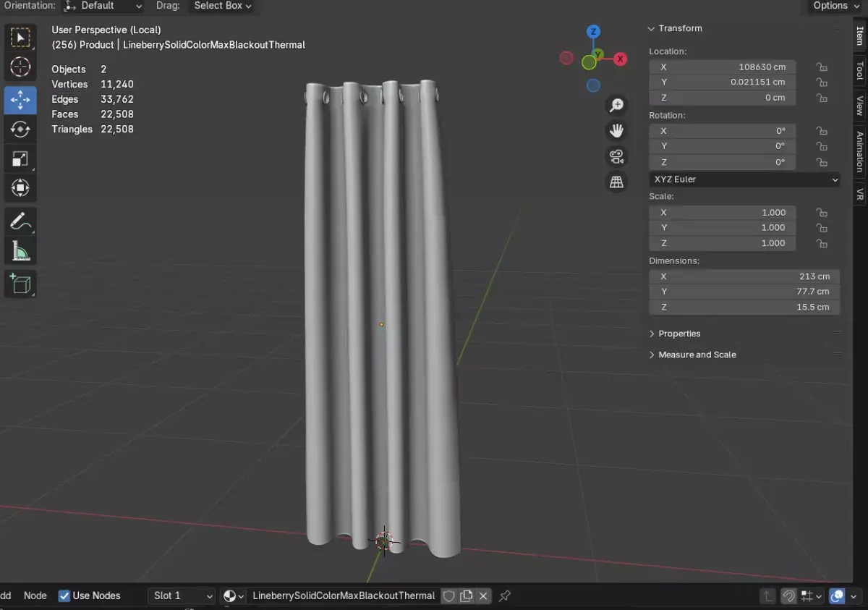Image resolution: width=868 pixels, height=610 pixels.
Task: Switch perspective/orthographic with grid icon
Action: tap(616, 182)
